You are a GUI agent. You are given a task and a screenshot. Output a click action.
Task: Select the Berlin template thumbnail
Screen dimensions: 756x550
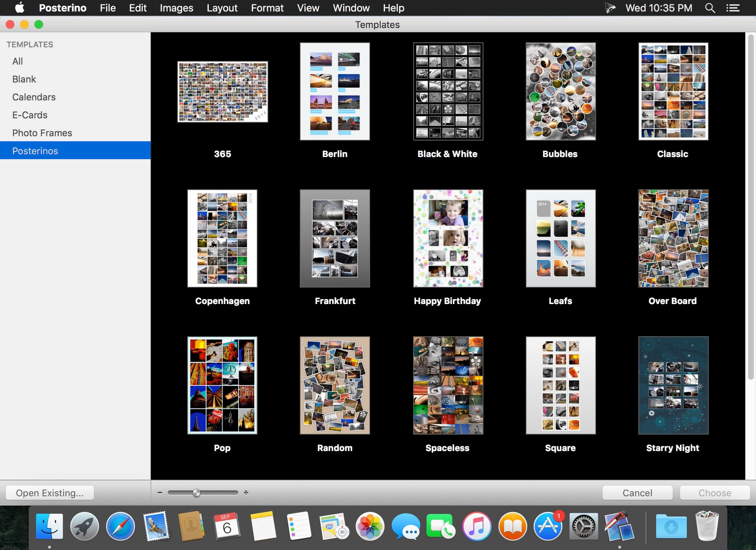pyautogui.click(x=335, y=91)
